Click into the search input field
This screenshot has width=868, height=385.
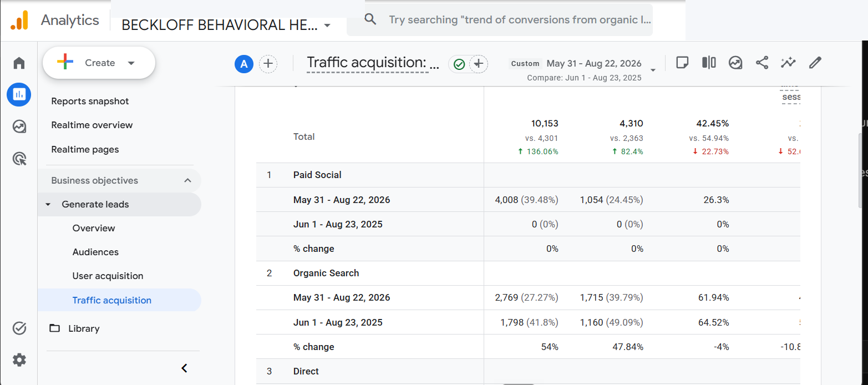point(520,19)
